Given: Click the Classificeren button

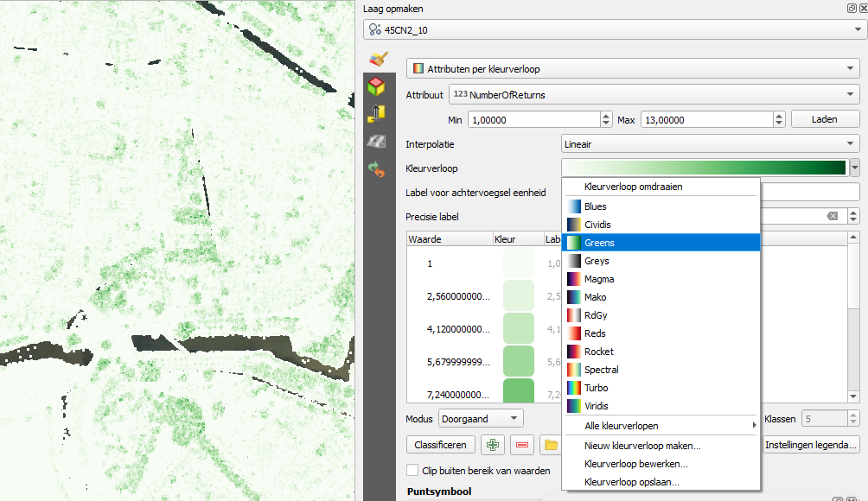Looking at the screenshot, I should click(x=440, y=445).
